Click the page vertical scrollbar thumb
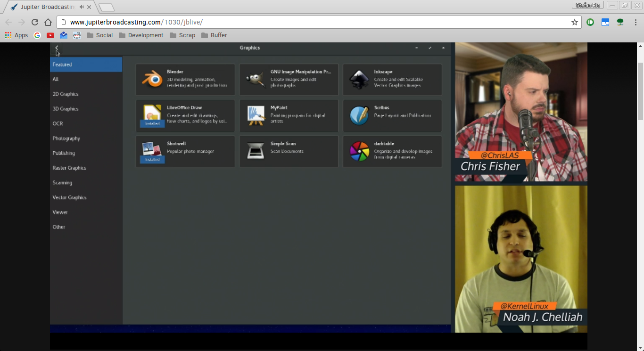This screenshot has height=351, width=644. coord(640,90)
